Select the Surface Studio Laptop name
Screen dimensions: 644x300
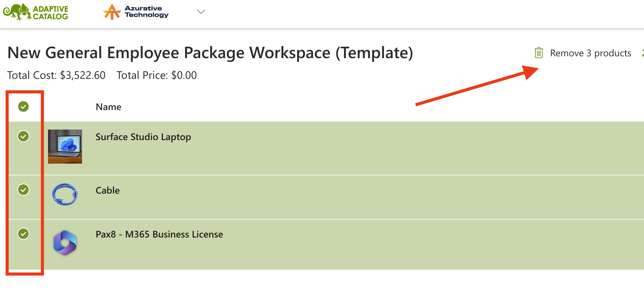click(143, 137)
